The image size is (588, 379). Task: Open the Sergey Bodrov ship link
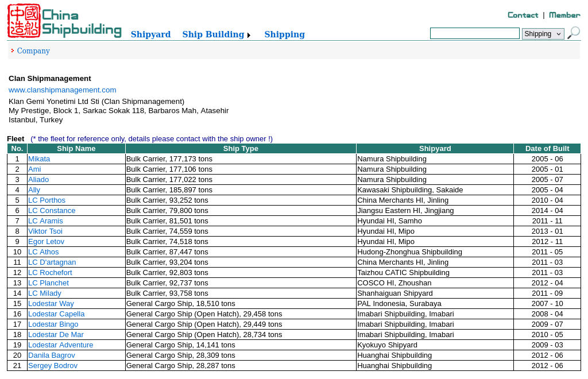point(53,366)
